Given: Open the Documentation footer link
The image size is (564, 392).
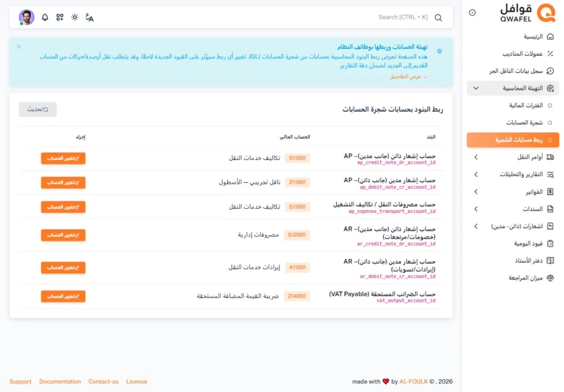Looking at the screenshot, I should pyautogui.click(x=60, y=381).
